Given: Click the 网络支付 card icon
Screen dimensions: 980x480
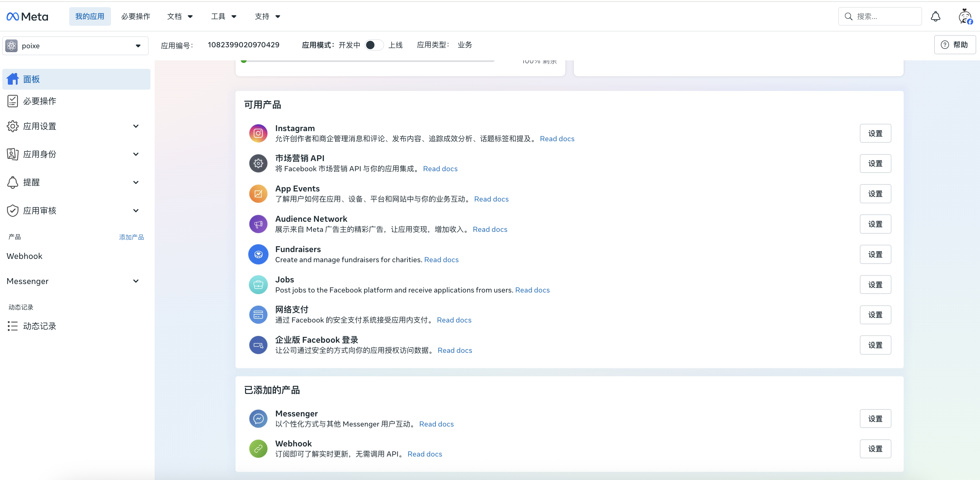Looking at the screenshot, I should [258, 315].
